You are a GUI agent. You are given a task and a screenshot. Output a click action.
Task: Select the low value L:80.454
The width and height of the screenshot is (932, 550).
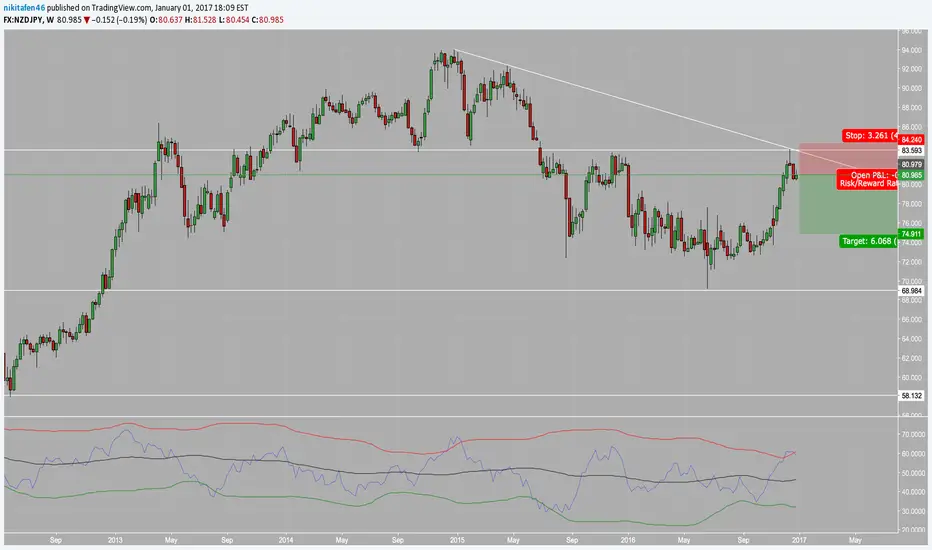(234, 20)
